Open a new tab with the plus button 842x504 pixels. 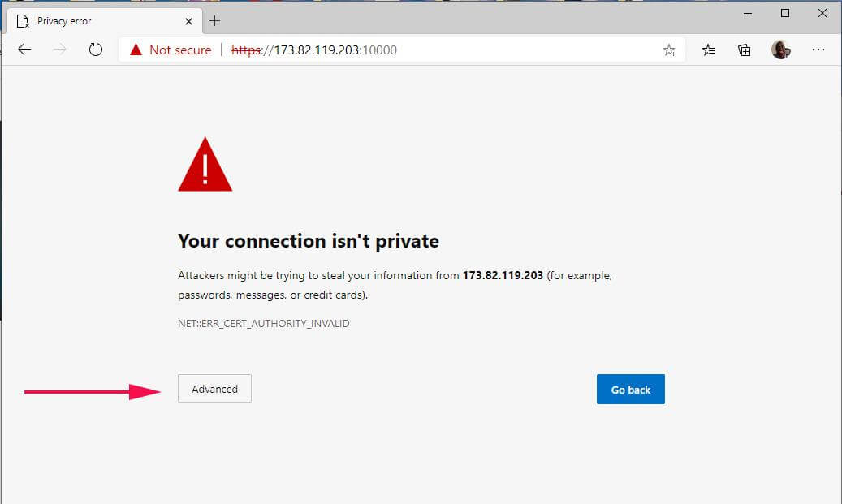[215, 21]
